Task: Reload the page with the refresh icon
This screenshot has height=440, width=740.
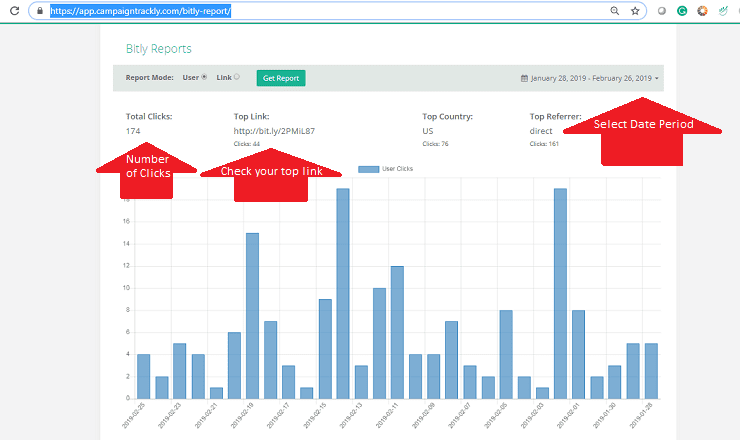Action: pos(15,10)
